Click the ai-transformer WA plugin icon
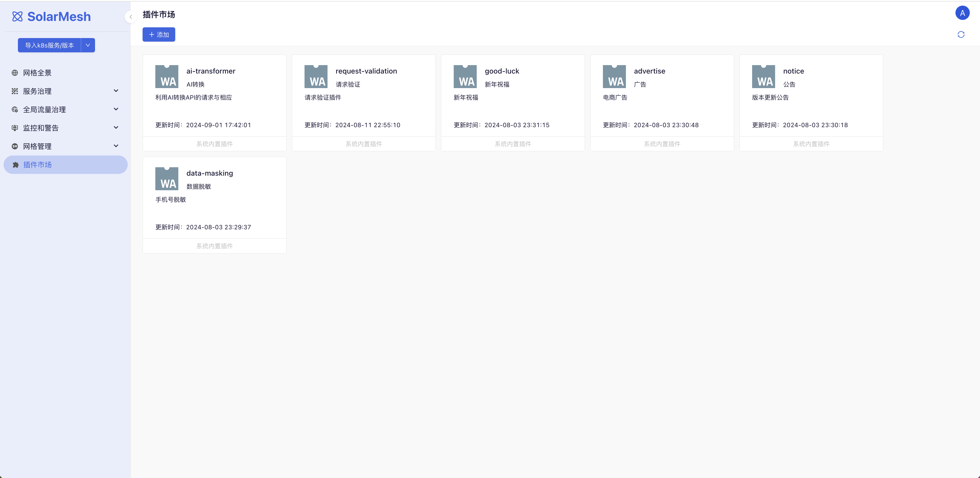The image size is (980, 478). tap(167, 76)
